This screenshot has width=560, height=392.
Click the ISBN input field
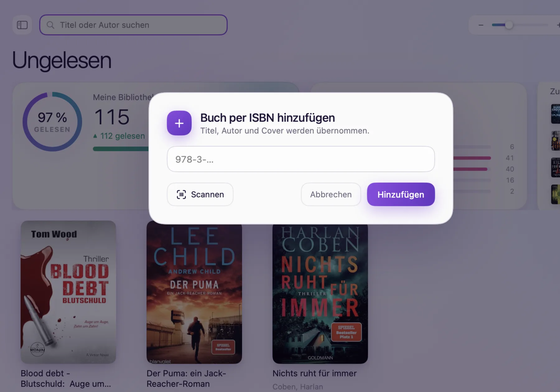pyautogui.click(x=301, y=159)
